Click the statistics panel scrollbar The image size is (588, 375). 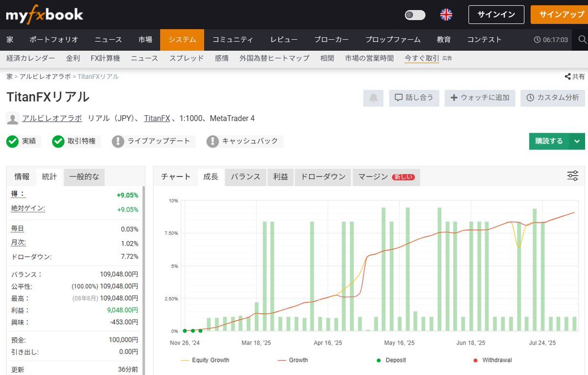pos(143,280)
